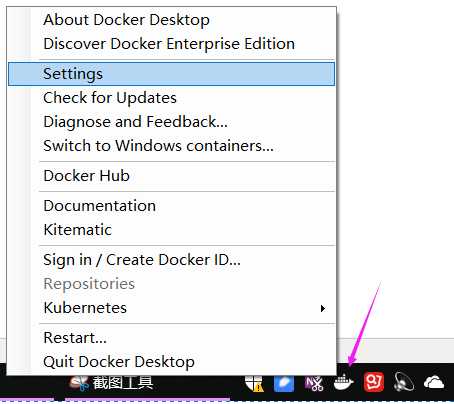Click the speaker volume tray icon
The width and height of the screenshot is (454, 404).
click(x=404, y=382)
